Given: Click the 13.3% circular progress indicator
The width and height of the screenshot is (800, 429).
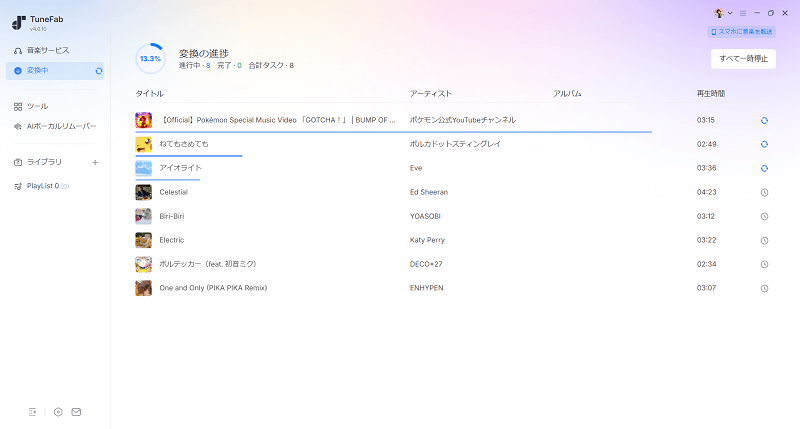Looking at the screenshot, I should coord(150,59).
